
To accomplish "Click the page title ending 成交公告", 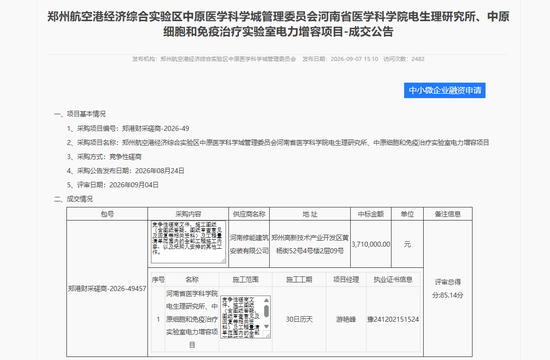I will point(278,24).
